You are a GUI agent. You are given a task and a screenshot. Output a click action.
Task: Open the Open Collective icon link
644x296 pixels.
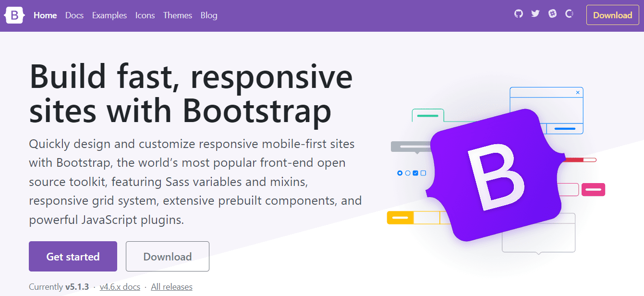(570, 14)
